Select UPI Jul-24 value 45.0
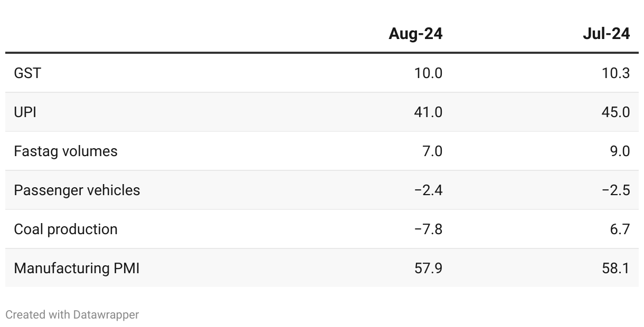Image resolution: width=644 pixels, height=327 pixels. coord(615,112)
